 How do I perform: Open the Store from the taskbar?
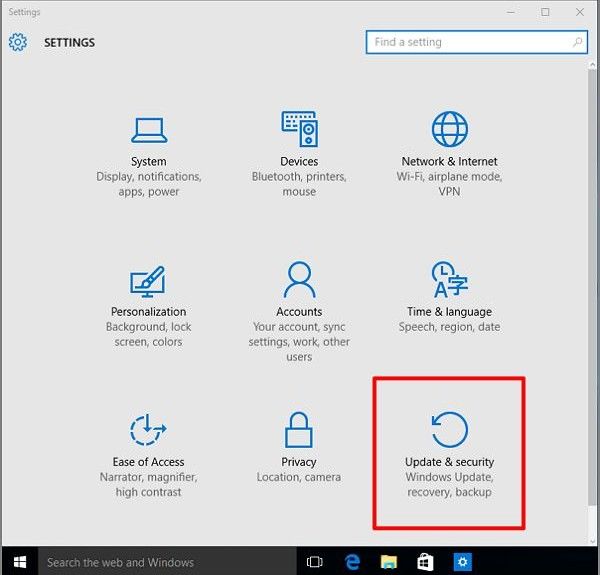coord(425,562)
